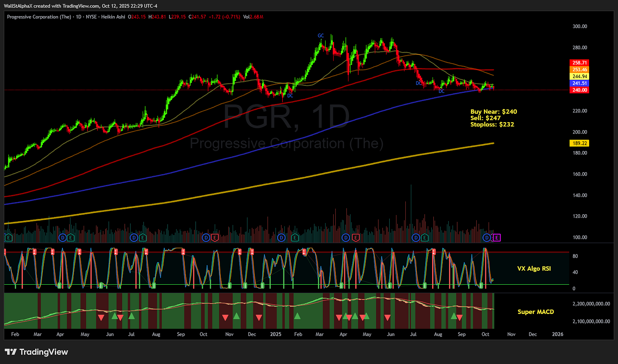The image size is (618, 364).
Task: Click the magenta upcoming earnings E marker near October 2025
Action: (x=496, y=238)
